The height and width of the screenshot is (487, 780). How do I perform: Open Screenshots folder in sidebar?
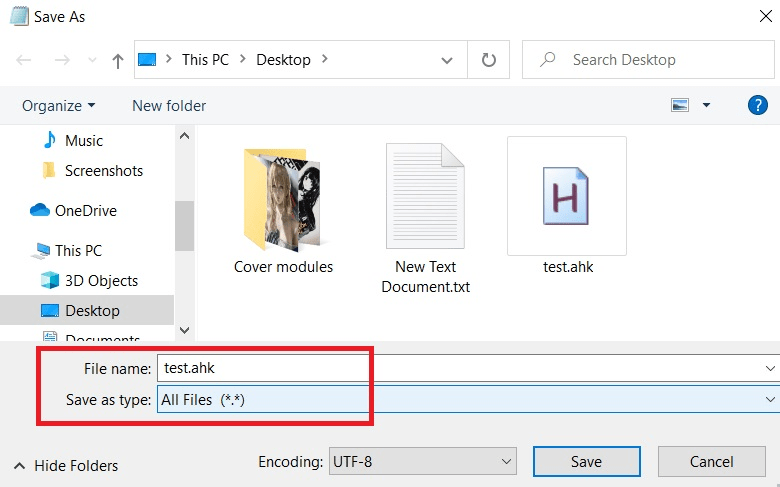tap(103, 171)
